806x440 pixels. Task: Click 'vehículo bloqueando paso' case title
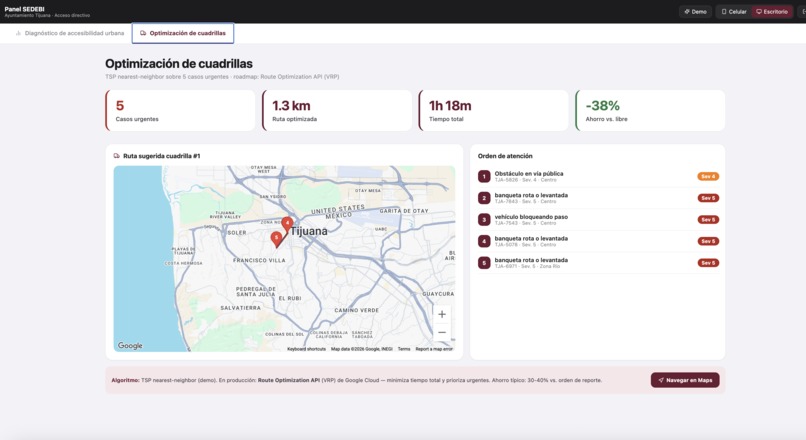pyautogui.click(x=531, y=217)
